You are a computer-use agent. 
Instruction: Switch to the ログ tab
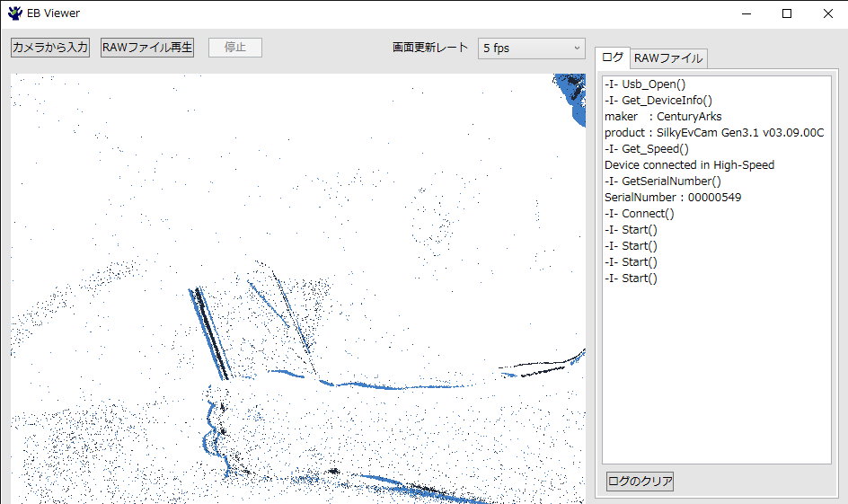pos(613,57)
